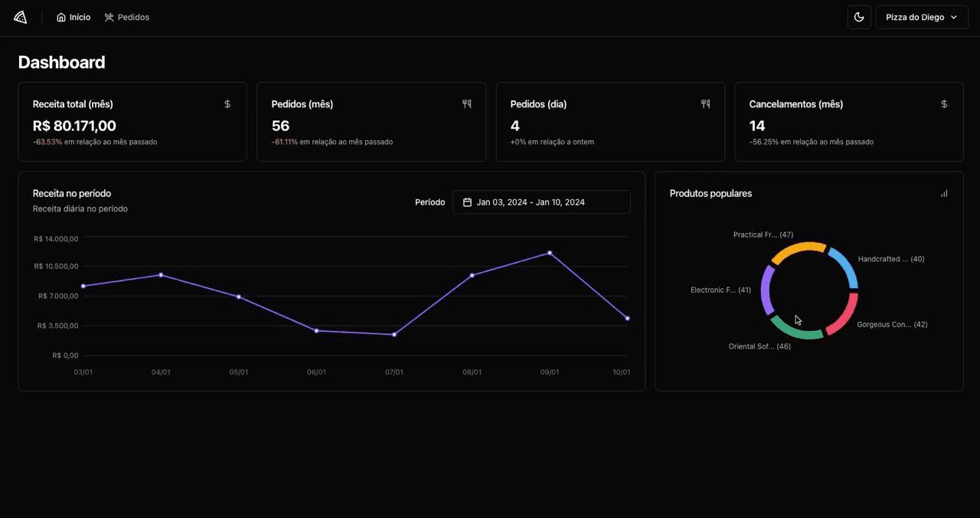Screen dimensions: 980x518
Task: Click the Gorgeous Con... (42) chart label
Action: [892, 325]
